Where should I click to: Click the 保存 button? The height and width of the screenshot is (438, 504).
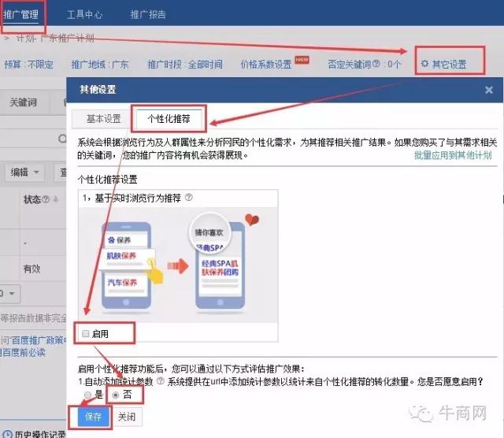click(93, 417)
